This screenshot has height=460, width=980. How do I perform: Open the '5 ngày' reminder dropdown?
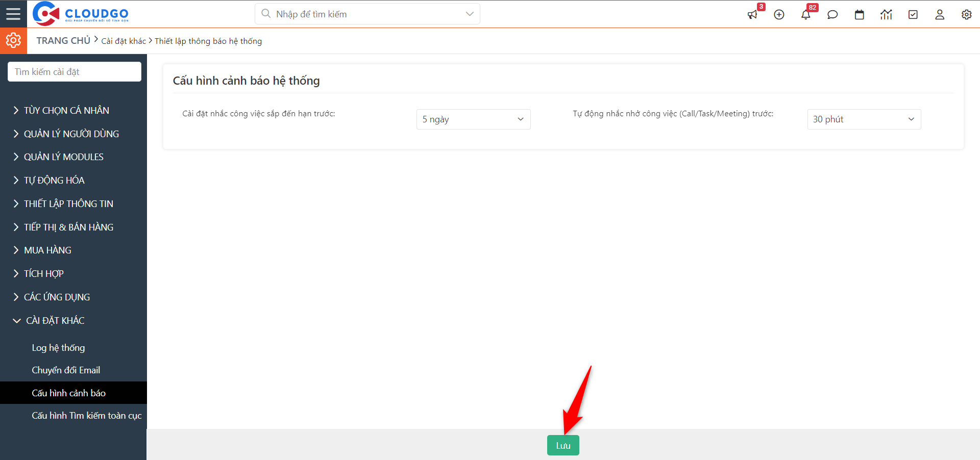(473, 119)
